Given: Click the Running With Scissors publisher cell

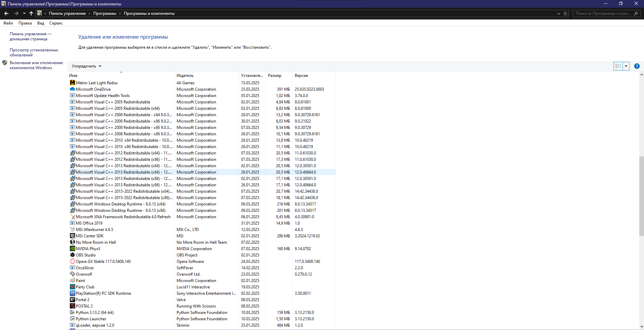Looking at the screenshot, I should (x=196, y=306).
